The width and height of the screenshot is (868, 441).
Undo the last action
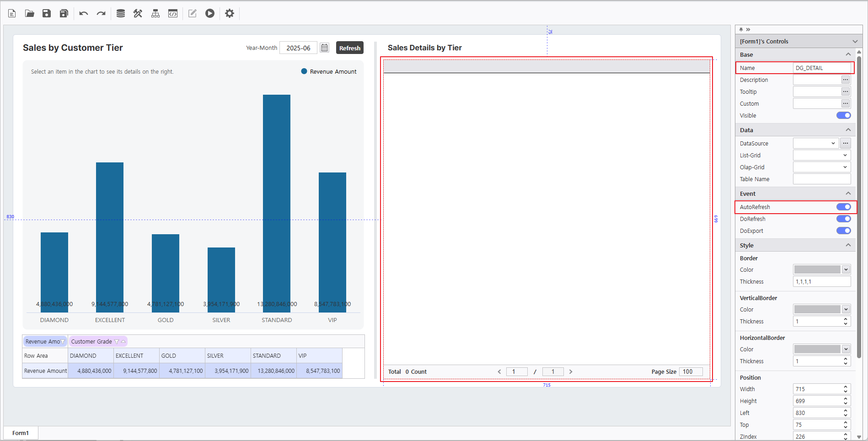point(83,13)
